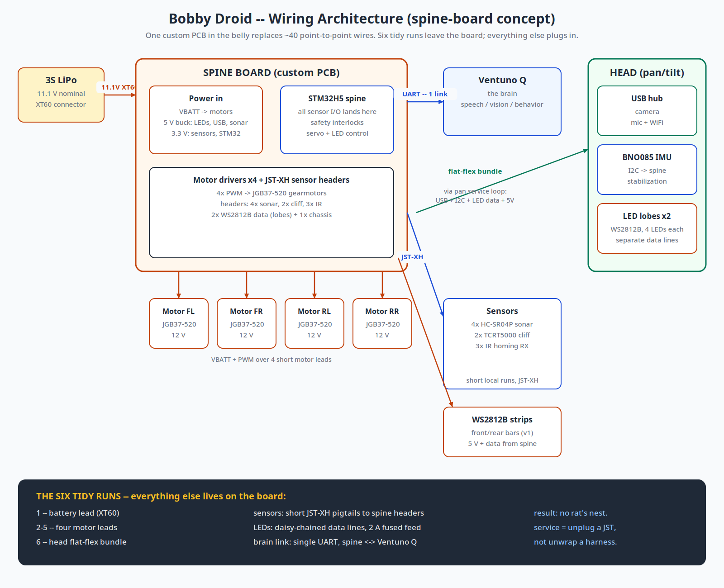Click '2x WS2812B data (lobes) + 1x chassis'

coord(271,215)
